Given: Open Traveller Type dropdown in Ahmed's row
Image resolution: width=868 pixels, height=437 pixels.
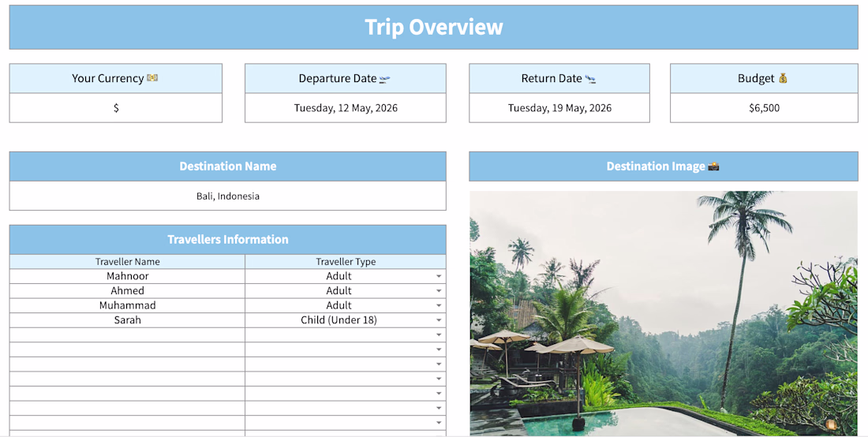Looking at the screenshot, I should click(x=439, y=290).
